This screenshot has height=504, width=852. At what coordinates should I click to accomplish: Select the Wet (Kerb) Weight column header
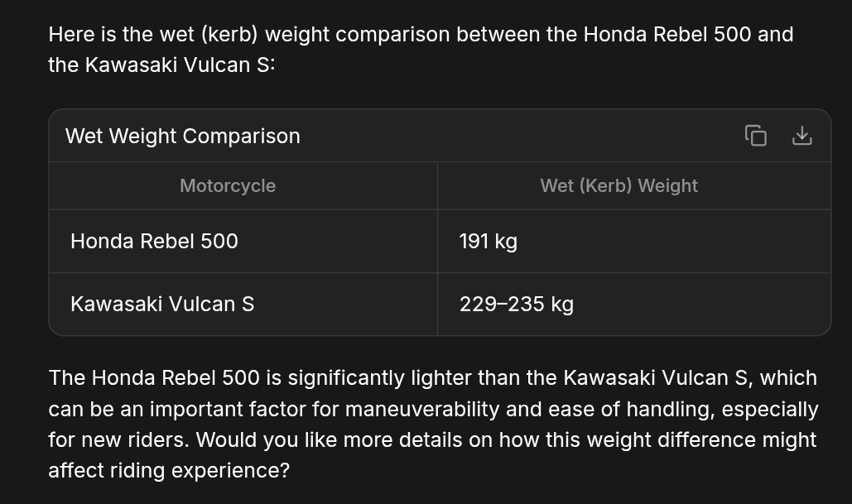(x=619, y=186)
